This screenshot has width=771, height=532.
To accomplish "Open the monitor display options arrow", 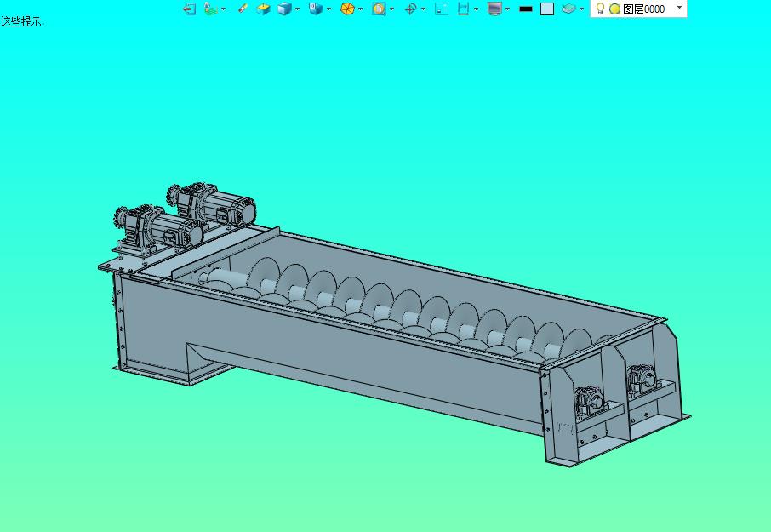I will 507,9.
